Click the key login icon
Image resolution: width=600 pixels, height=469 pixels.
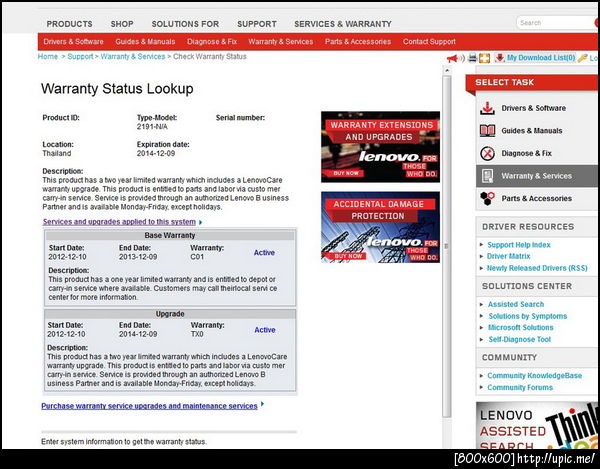(x=582, y=58)
